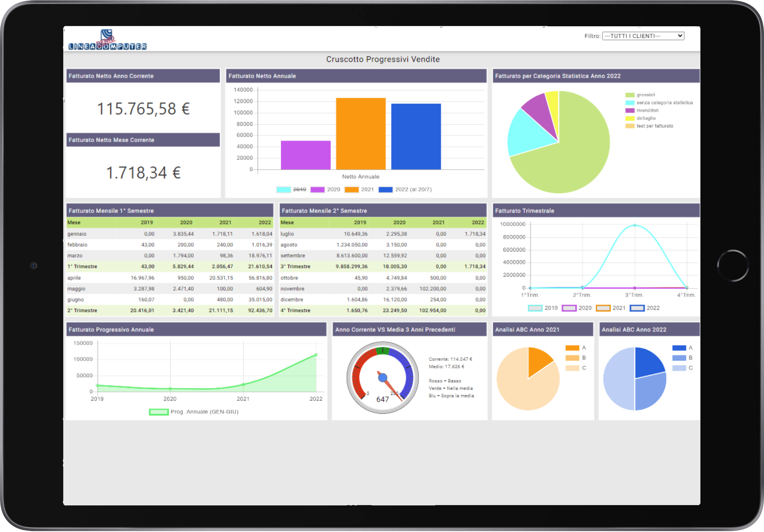Toggle legend A in Analisi ABC Anno 2021

576,348
